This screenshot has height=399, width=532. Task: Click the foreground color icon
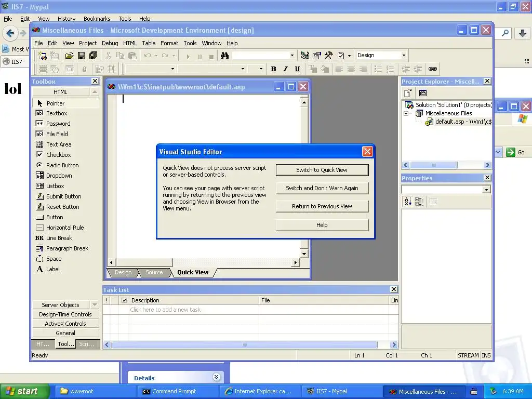(312, 69)
